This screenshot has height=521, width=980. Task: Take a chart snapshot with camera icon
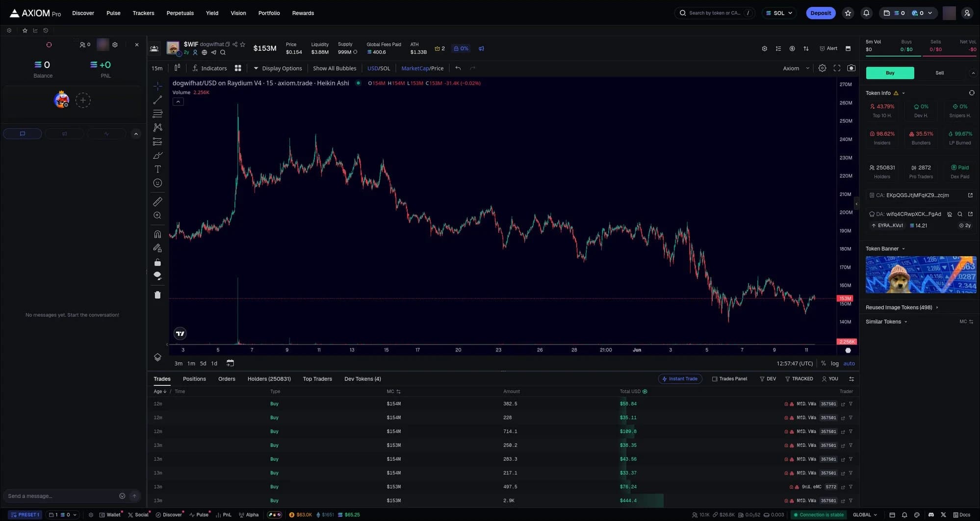tap(851, 68)
